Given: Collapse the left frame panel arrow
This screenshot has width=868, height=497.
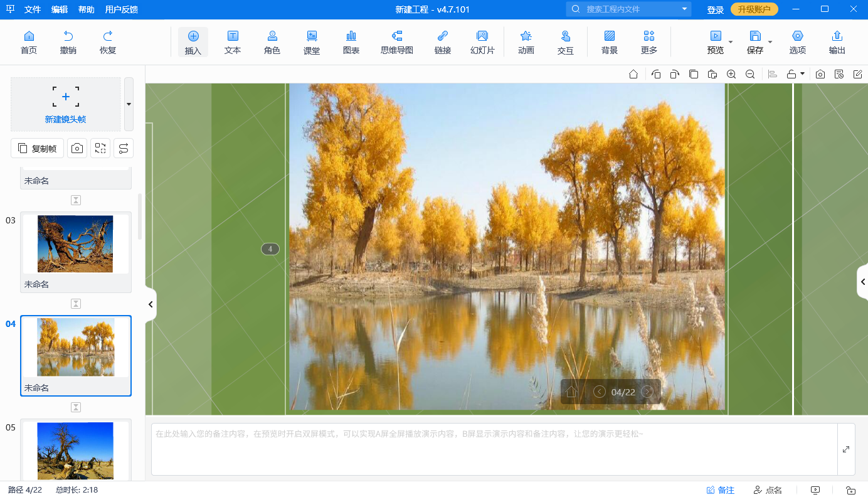Looking at the screenshot, I should coord(151,304).
